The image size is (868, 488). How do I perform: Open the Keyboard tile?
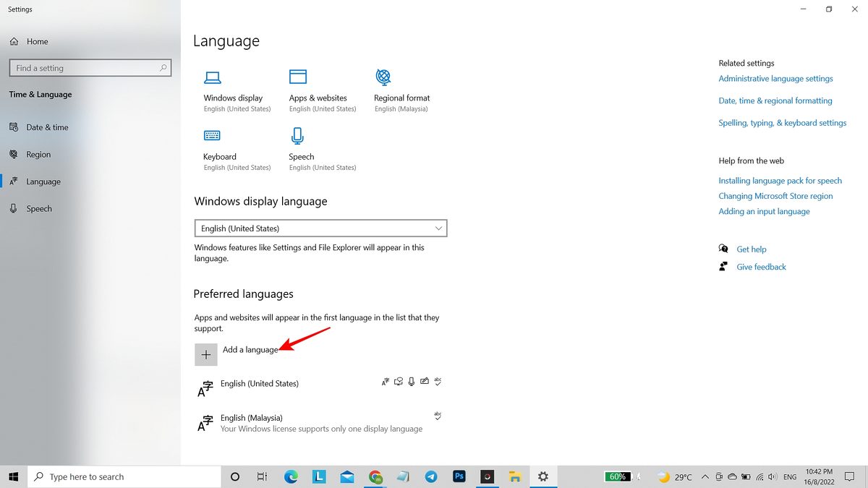pyautogui.click(x=237, y=150)
